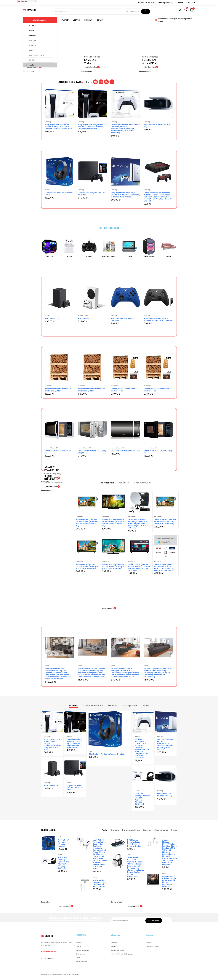218x980 pixels.
Task: Open the KAFFEEMASCHINEN top-category image
Action: (x=109, y=246)
